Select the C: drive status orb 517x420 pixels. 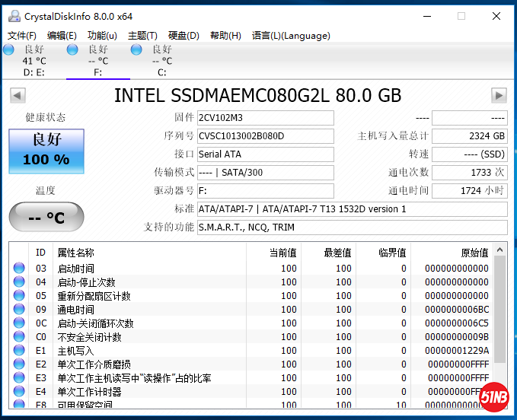[136, 50]
